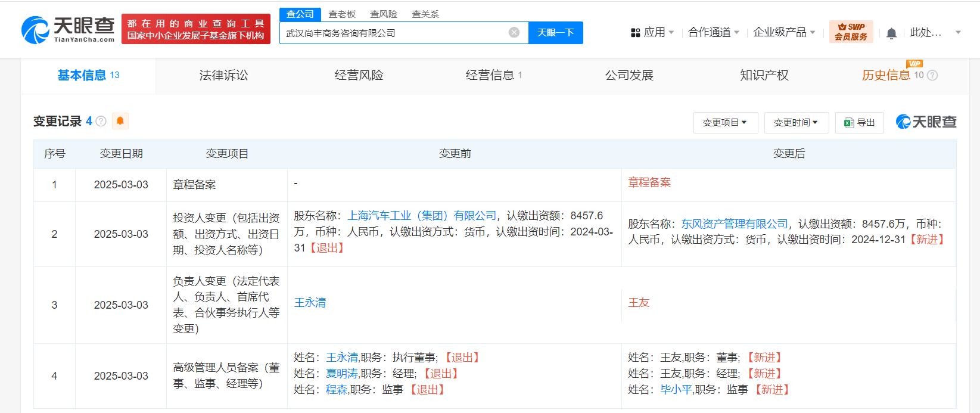Click the 变更日期 column header
980x413 pixels.
pos(121,154)
